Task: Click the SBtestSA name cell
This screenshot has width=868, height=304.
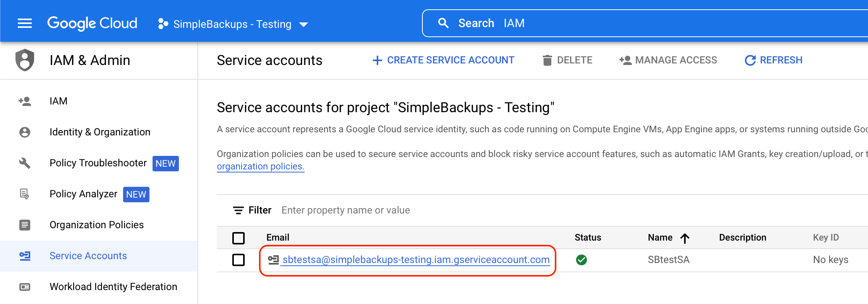Action: 669,260
